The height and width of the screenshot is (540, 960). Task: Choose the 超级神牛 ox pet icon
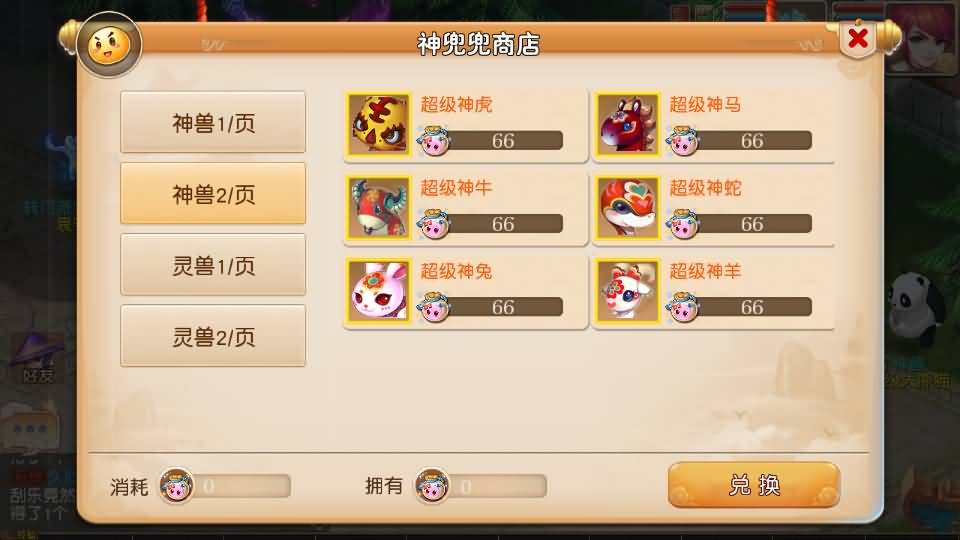tap(379, 208)
